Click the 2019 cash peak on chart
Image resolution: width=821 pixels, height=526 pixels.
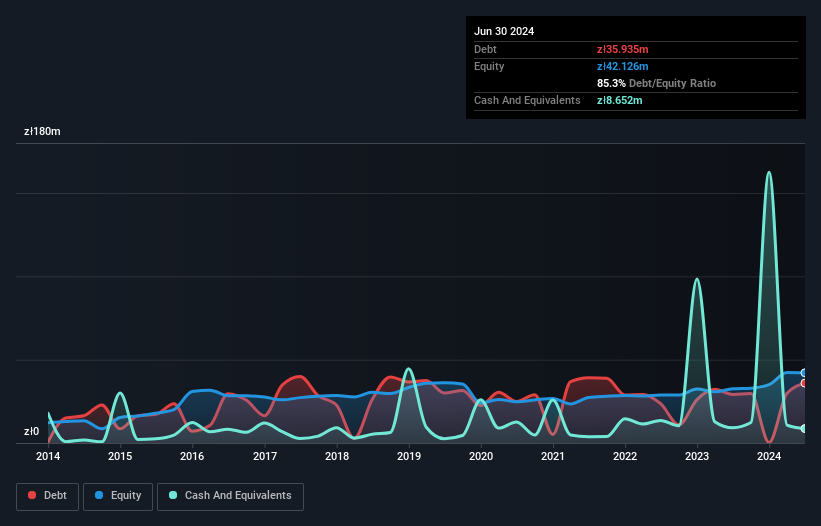coord(409,370)
